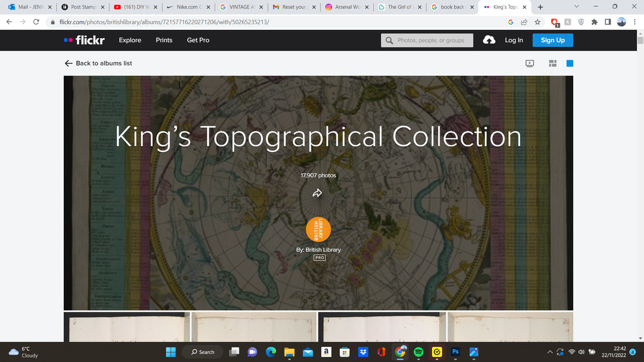Click the PRO badge under British Library
Image resolution: width=644 pixels, height=362 pixels.
pos(320,258)
